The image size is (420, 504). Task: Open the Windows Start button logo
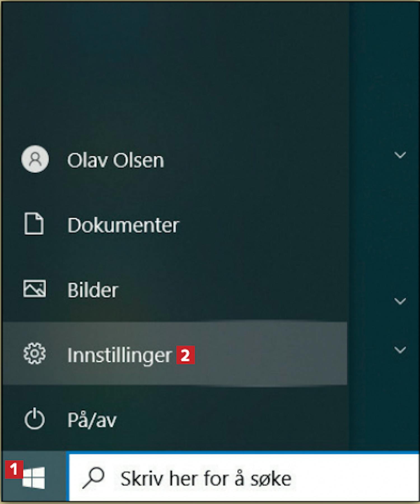(x=34, y=478)
